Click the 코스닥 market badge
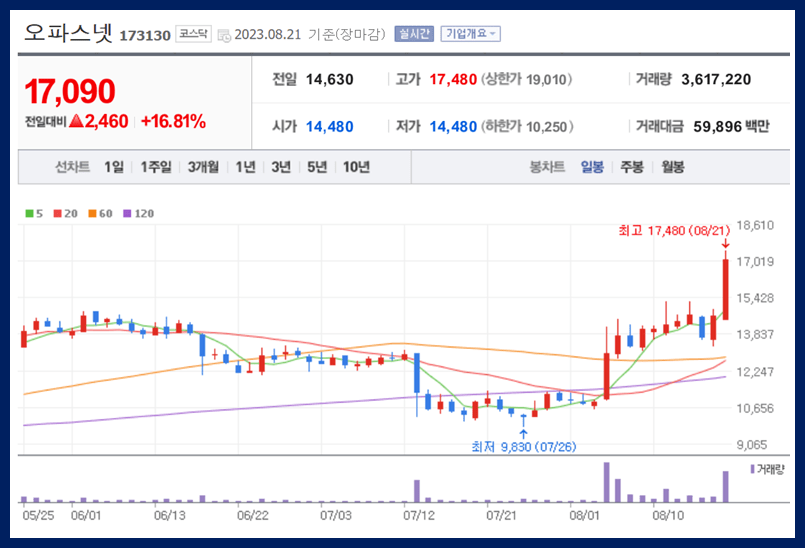This screenshot has width=805, height=548. pyautogui.click(x=194, y=34)
